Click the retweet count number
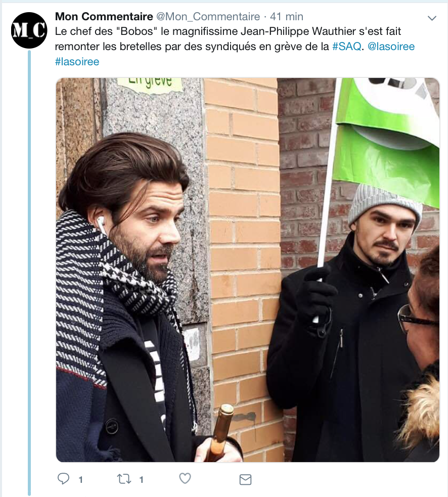This screenshot has height=497, width=448. (x=142, y=480)
